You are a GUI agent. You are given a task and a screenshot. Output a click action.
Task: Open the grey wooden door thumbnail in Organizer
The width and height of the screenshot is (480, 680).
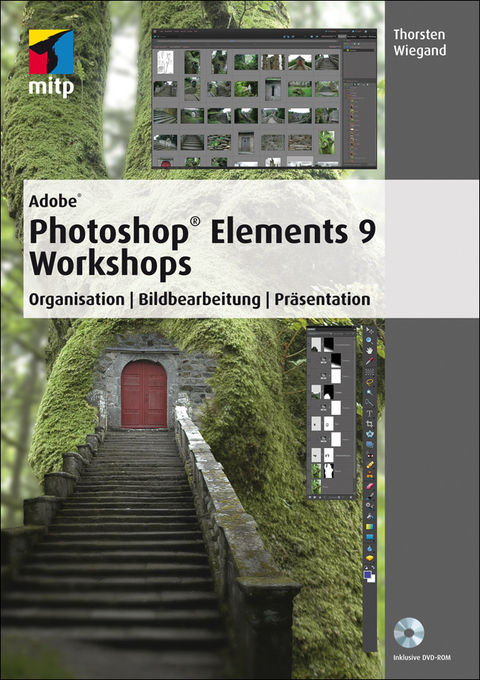click(x=246, y=142)
